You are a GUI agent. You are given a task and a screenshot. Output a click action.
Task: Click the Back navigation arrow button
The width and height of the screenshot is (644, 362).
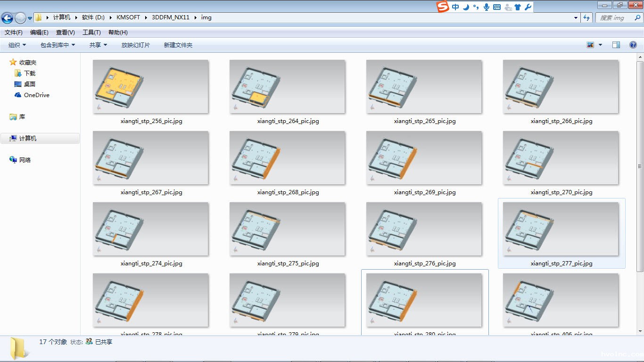tap(7, 18)
